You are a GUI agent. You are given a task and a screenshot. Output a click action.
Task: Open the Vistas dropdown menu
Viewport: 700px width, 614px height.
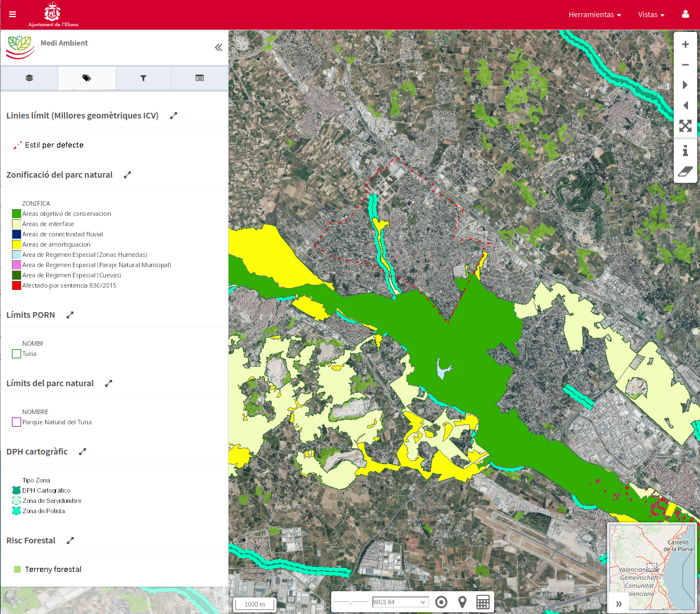tap(651, 15)
